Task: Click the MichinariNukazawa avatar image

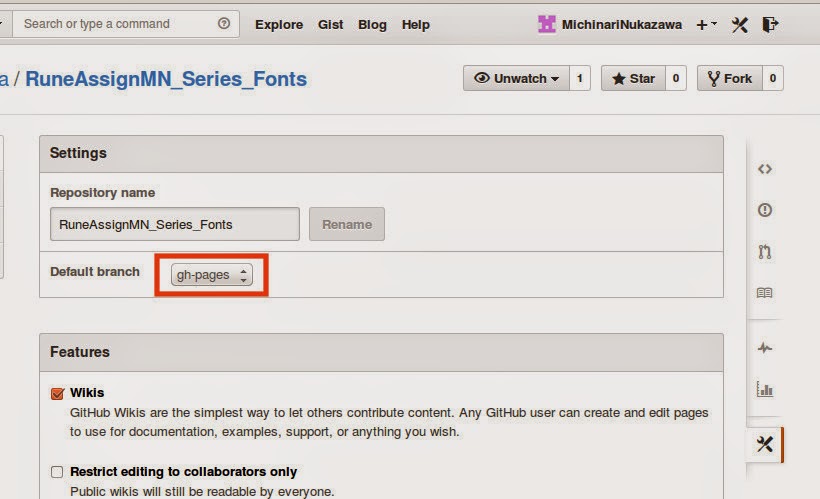Action: click(546, 24)
